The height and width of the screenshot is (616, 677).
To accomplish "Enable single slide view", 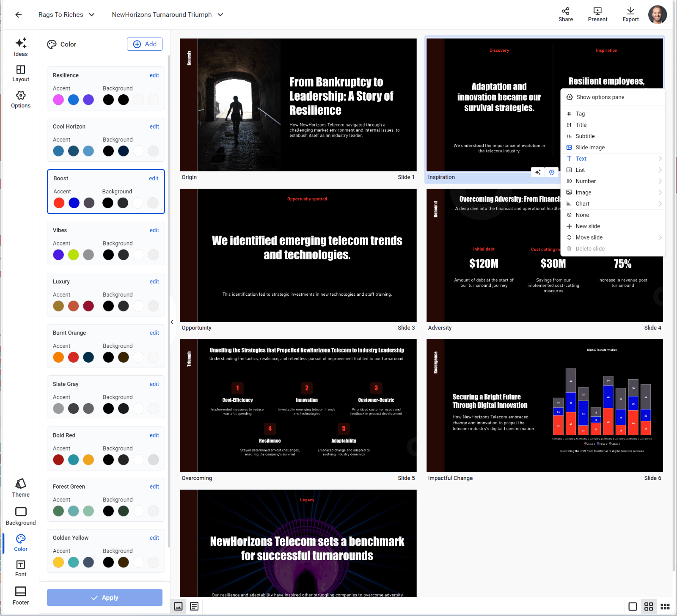I will (633, 606).
